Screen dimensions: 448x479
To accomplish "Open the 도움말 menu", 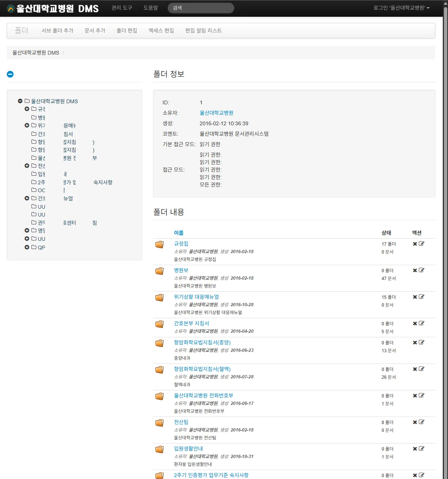I will pyautogui.click(x=151, y=8).
